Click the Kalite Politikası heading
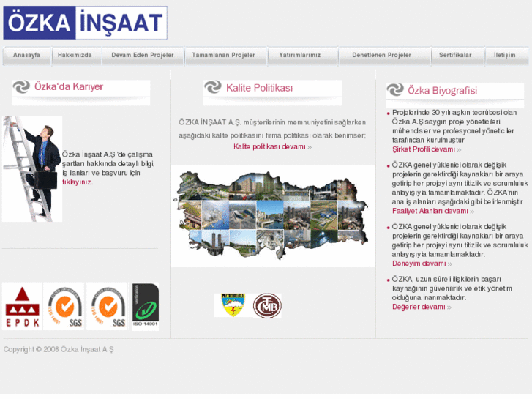Screen dimensions: 532x399 (259, 88)
